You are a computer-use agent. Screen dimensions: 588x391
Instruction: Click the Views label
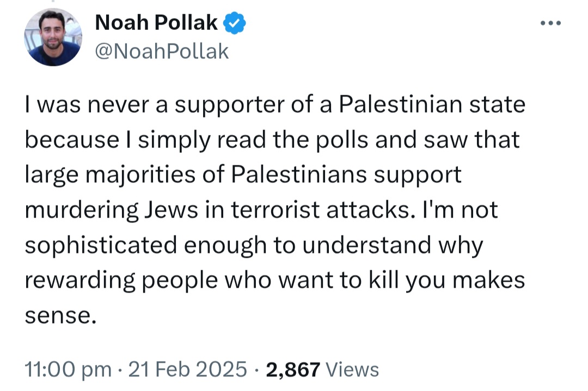[x=352, y=370]
